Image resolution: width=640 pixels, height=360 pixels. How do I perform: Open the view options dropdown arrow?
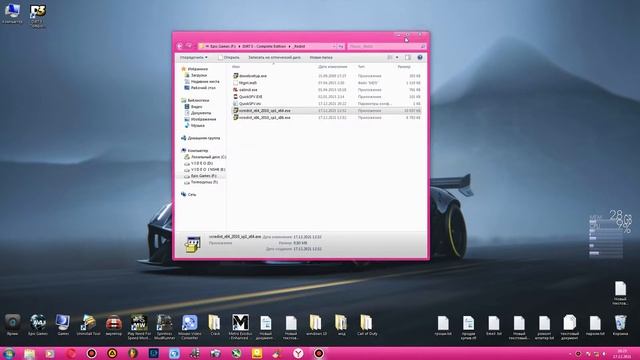[397, 58]
